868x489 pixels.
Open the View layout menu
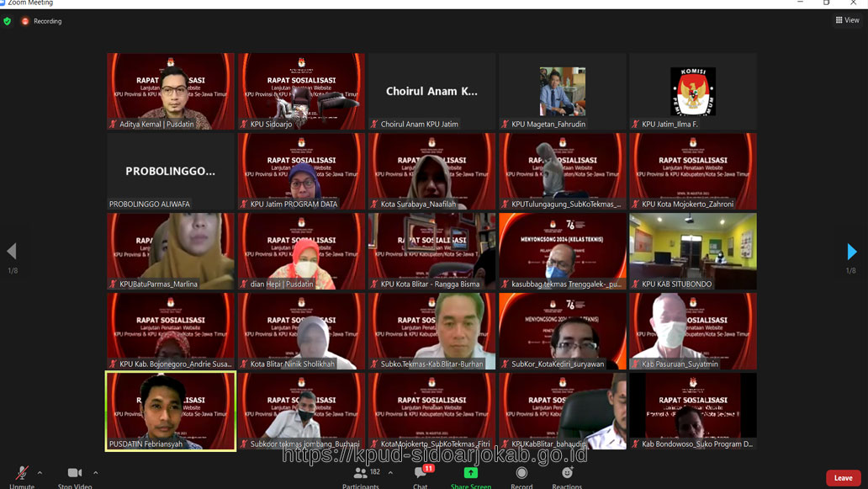pyautogui.click(x=847, y=20)
